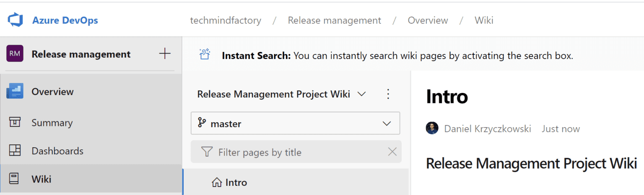644x195 pixels.
Task: Open the Release management breadcrumb link
Action: [x=334, y=20]
